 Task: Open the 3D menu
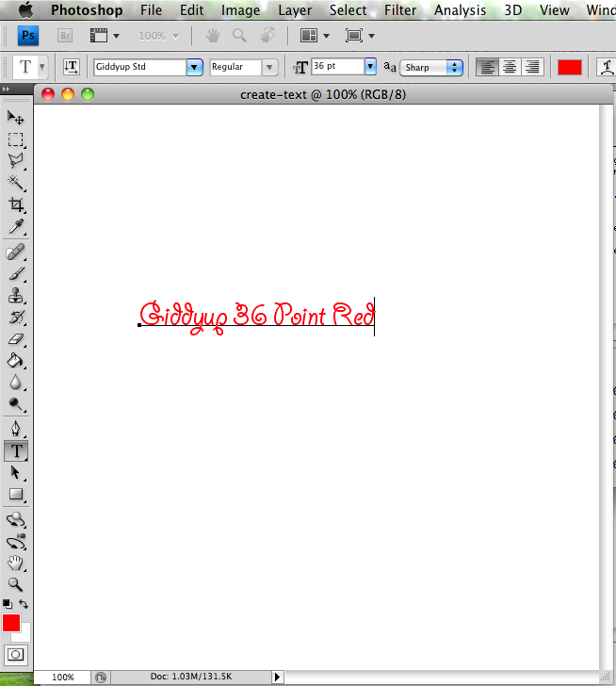pos(513,10)
